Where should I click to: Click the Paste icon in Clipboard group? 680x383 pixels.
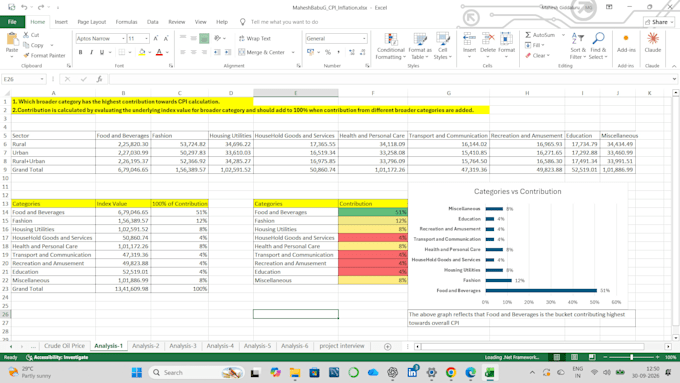pyautogui.click(x=12, y=39)
